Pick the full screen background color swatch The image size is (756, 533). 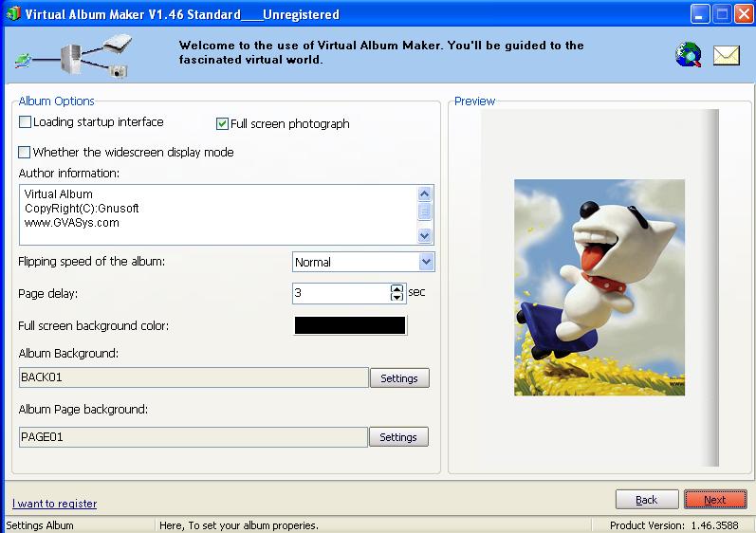(x=350, y=325)
